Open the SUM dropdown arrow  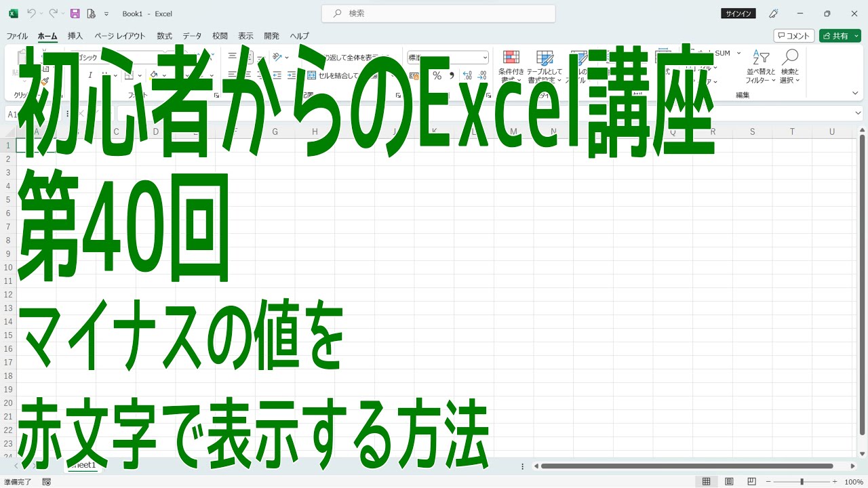(738, 53)
